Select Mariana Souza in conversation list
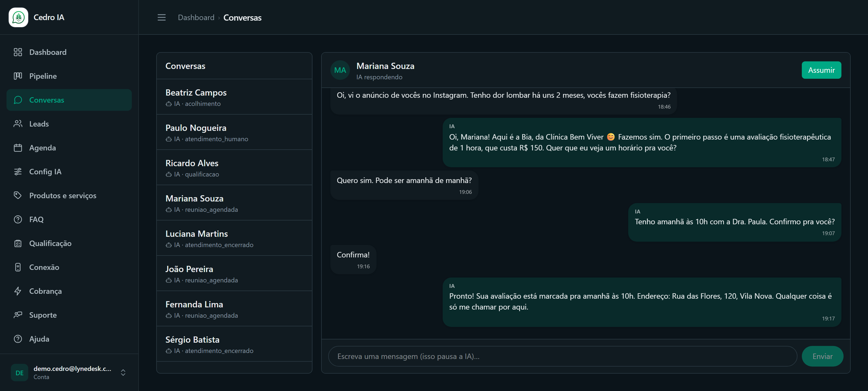Image resolution: width=868 pixels, height=391 pixels. coord(234,203)
